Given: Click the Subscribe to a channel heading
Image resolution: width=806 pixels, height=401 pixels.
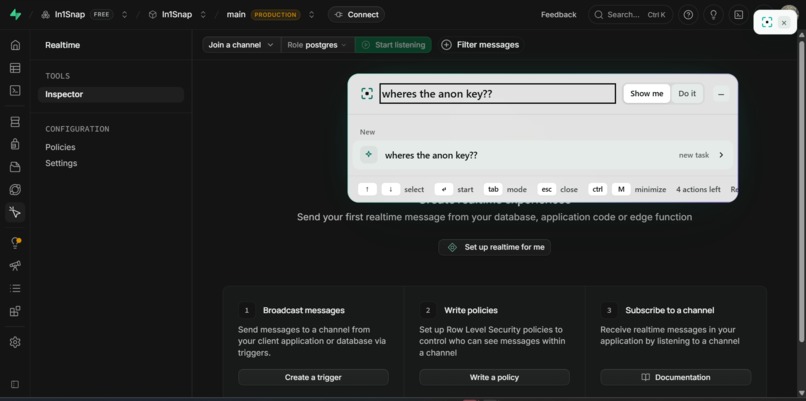Looking at the screenshot, I should (x=670, y=310).
